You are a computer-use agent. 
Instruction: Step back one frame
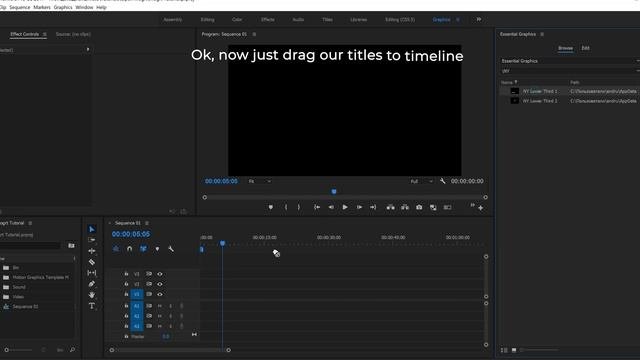[x=331, y=207]
